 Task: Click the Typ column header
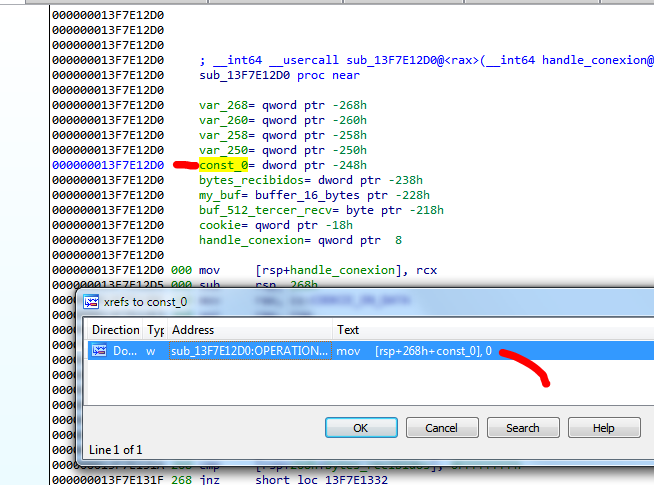pos(156,329)
